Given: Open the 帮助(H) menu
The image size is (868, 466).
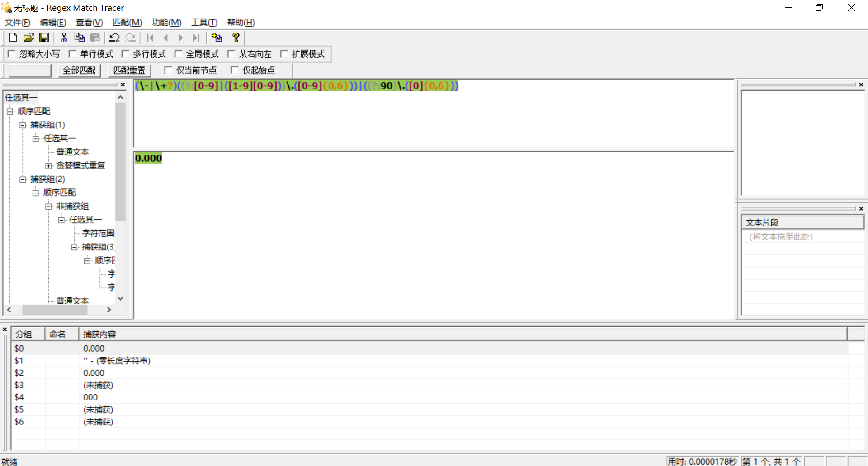Looking at the screenshot, I should (241, 22).
